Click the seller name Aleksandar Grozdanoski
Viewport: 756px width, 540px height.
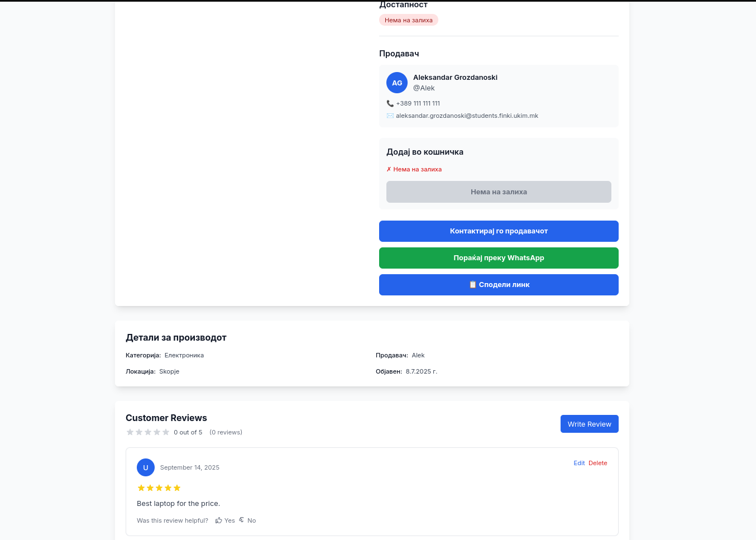(x=455, y=78)
